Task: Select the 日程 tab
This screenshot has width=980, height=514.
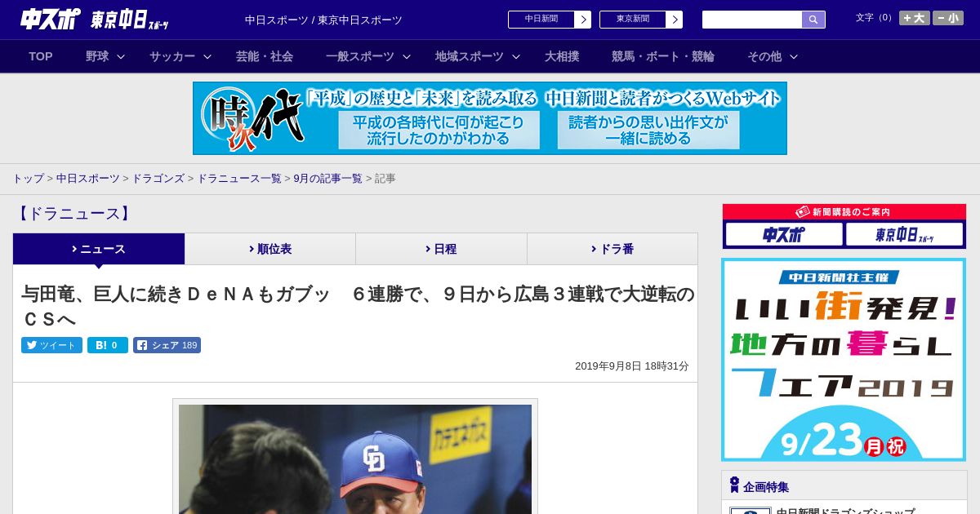Action: pos(441,249)
